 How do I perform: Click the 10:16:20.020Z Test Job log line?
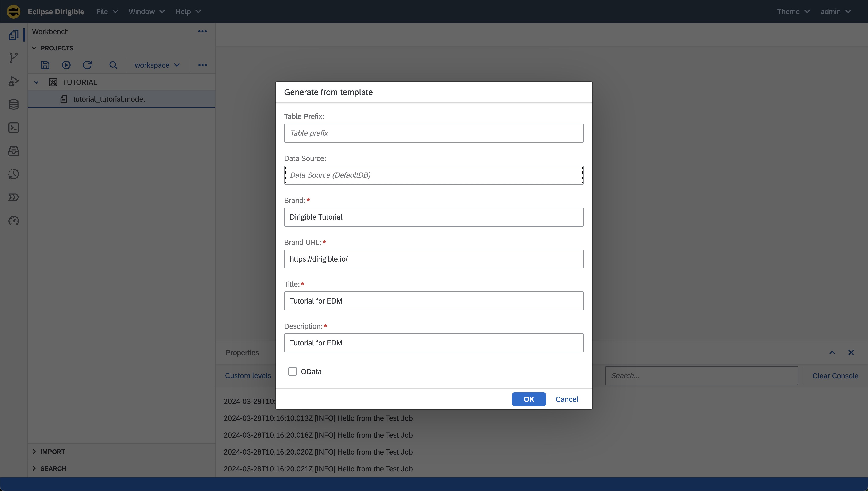click(318, 452)
